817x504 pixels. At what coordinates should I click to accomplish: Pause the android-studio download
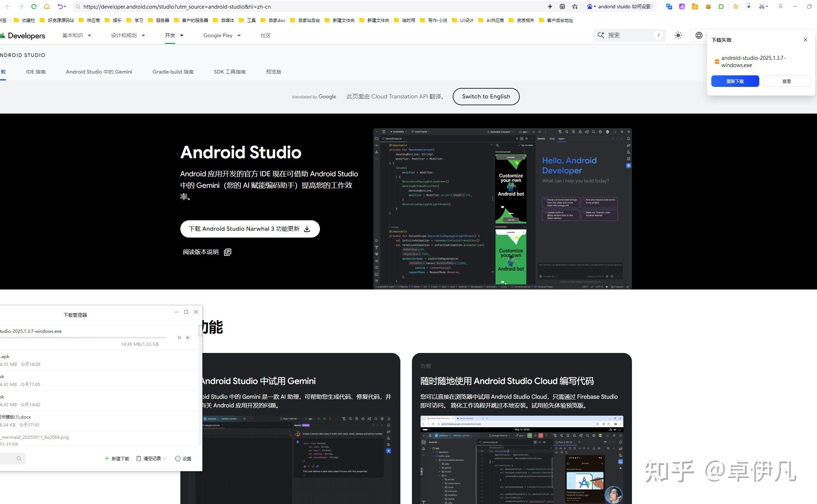click(179, 338)
